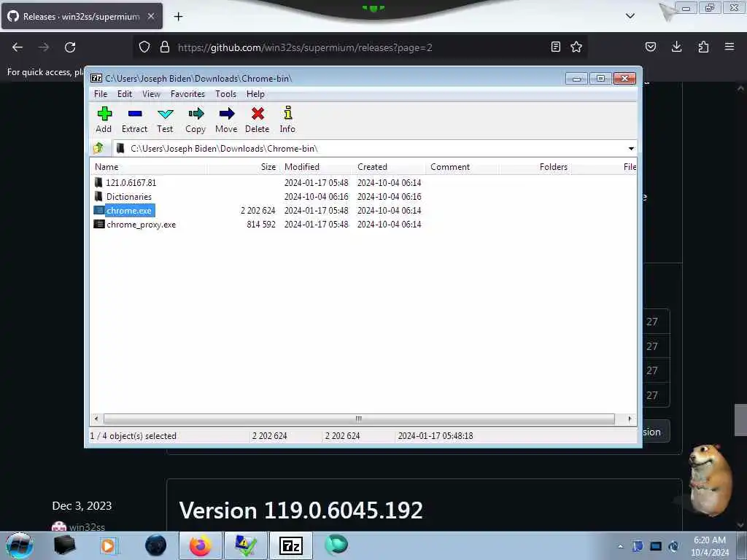This screenshot has height=560, width=747.
Task: Click the Move toolbar icon
Action: (x=227, y=114)
